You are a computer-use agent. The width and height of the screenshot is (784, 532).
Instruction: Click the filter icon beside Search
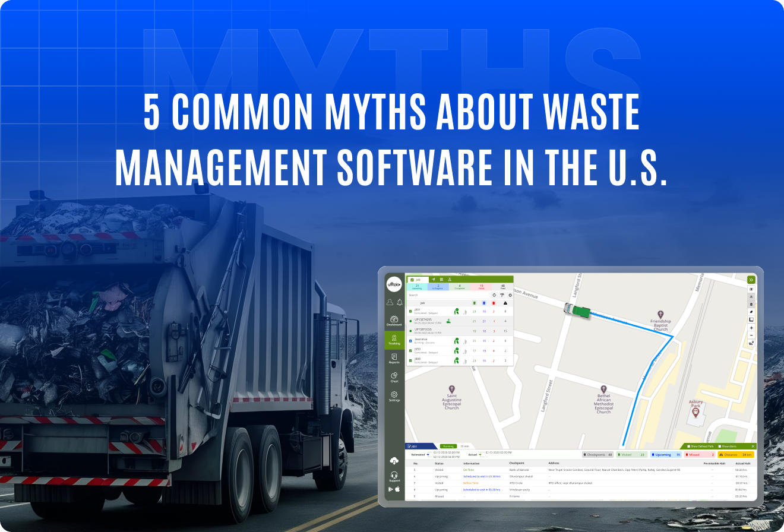[x=502, y=295]
